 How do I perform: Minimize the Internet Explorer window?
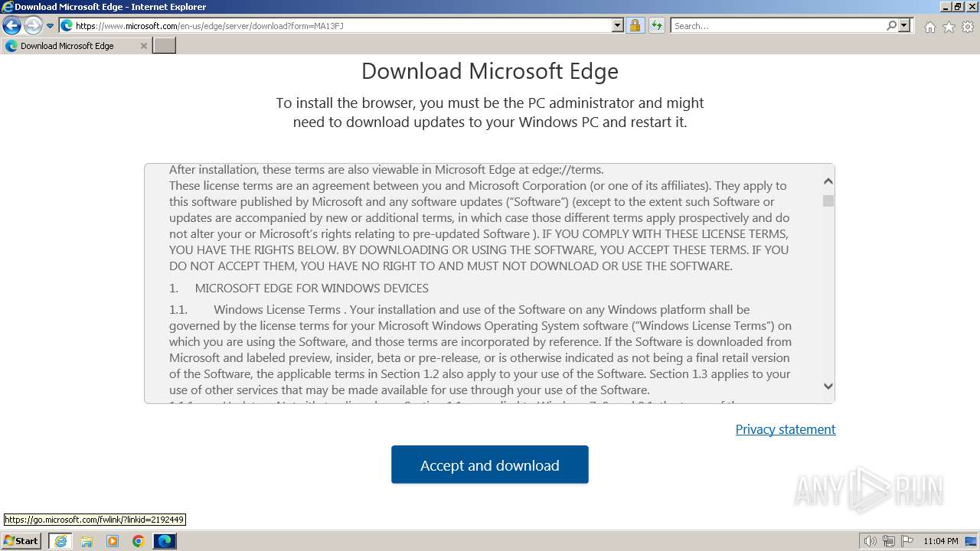(946, 7)
